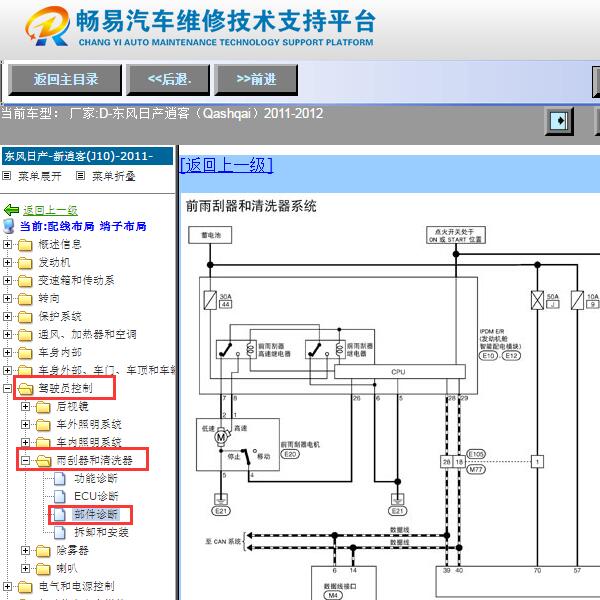Go forward with the >>前进 button
This screenshot has height=600, width=600.
256,80
